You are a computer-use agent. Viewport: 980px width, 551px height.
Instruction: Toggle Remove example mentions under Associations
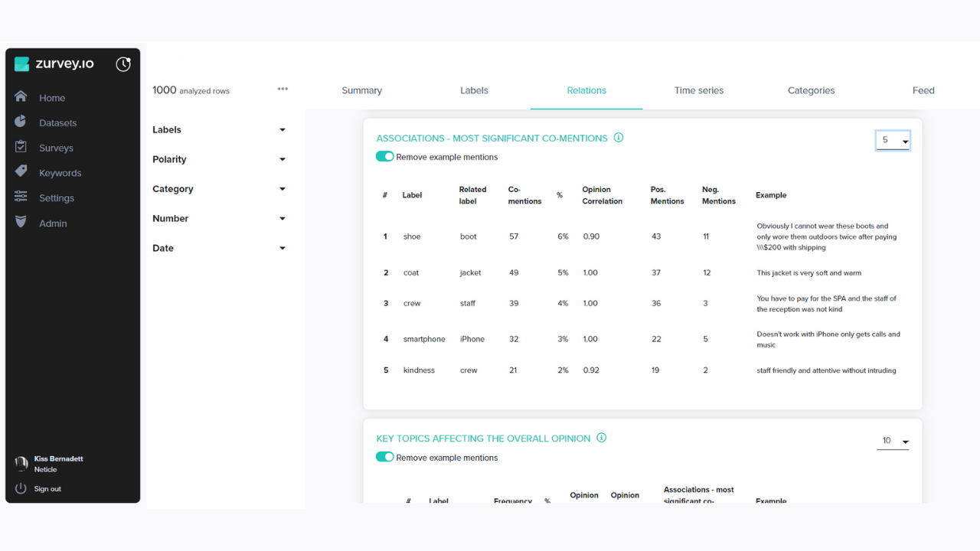click(x=384, y=156)
